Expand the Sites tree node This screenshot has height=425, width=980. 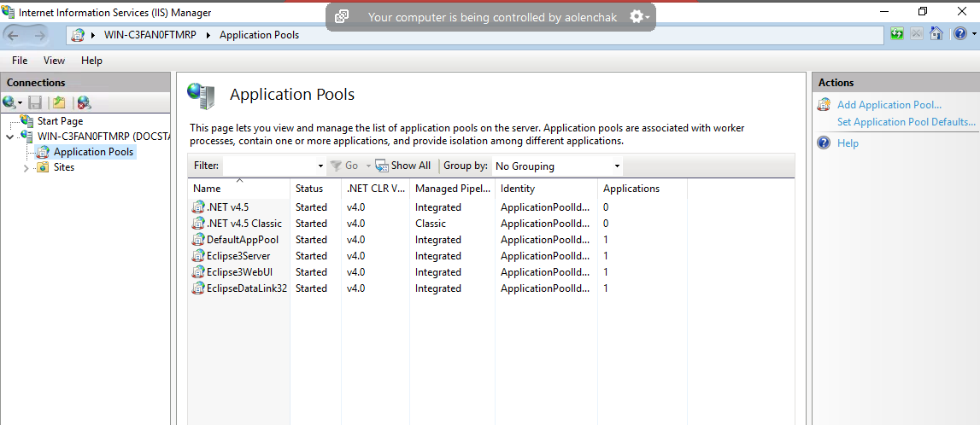(x=26, y=168)
